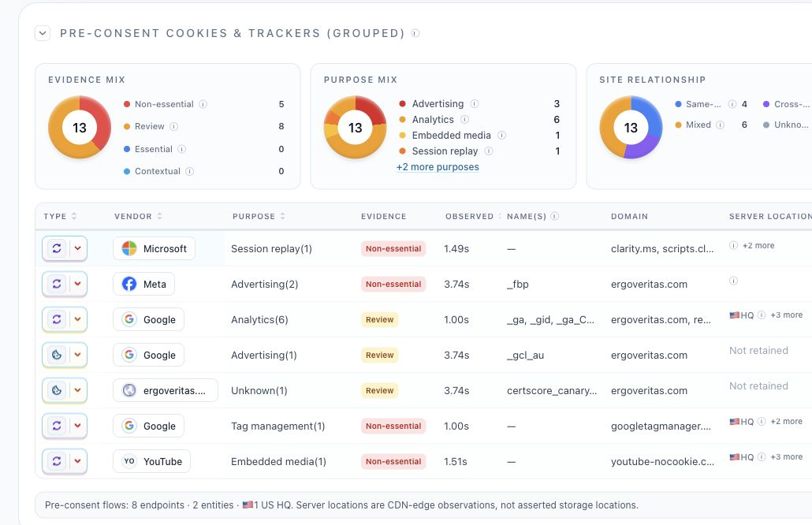Click the info icon next to Embedded media
Screen dimensions: 812x525
[502, 135]
